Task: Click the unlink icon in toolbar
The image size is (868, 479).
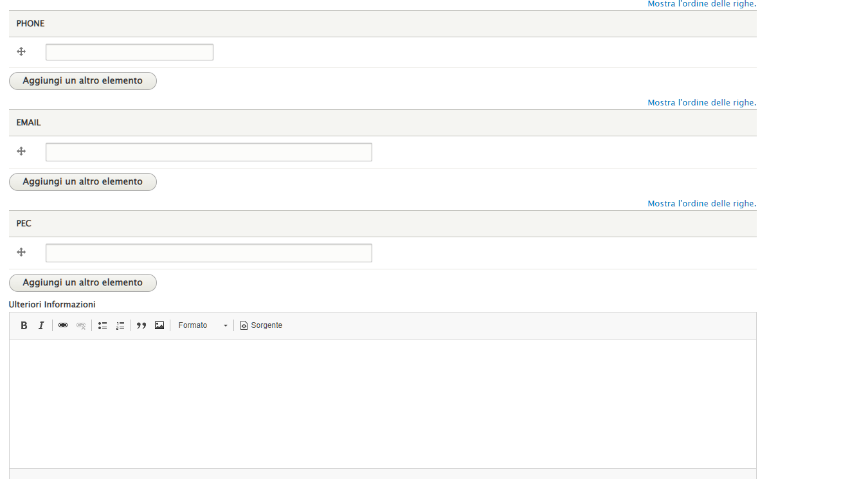Action: [80, 325]
